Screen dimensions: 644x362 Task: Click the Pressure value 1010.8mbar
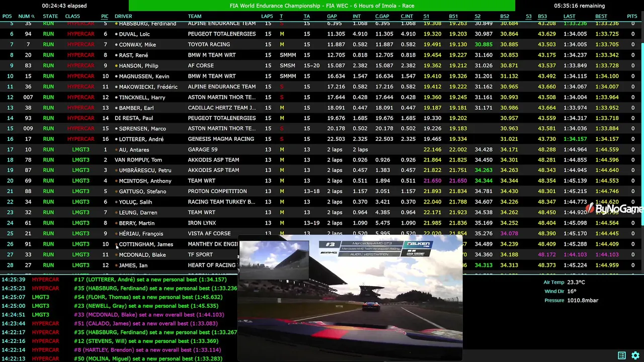point(583,300)
